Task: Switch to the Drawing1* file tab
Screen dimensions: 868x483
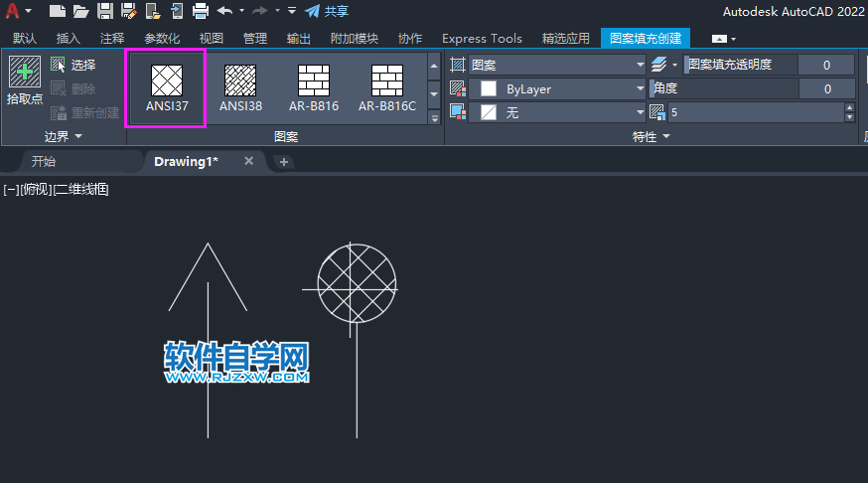Action: [186, 161]
